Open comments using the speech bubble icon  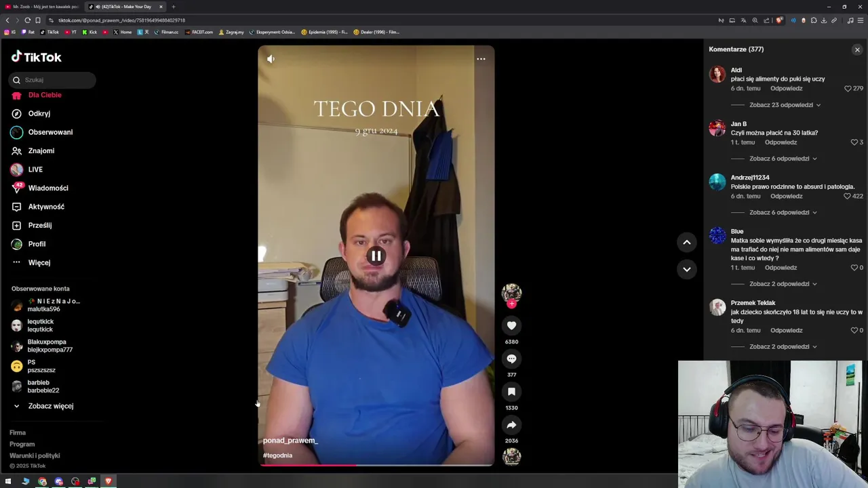coord(511,359)
